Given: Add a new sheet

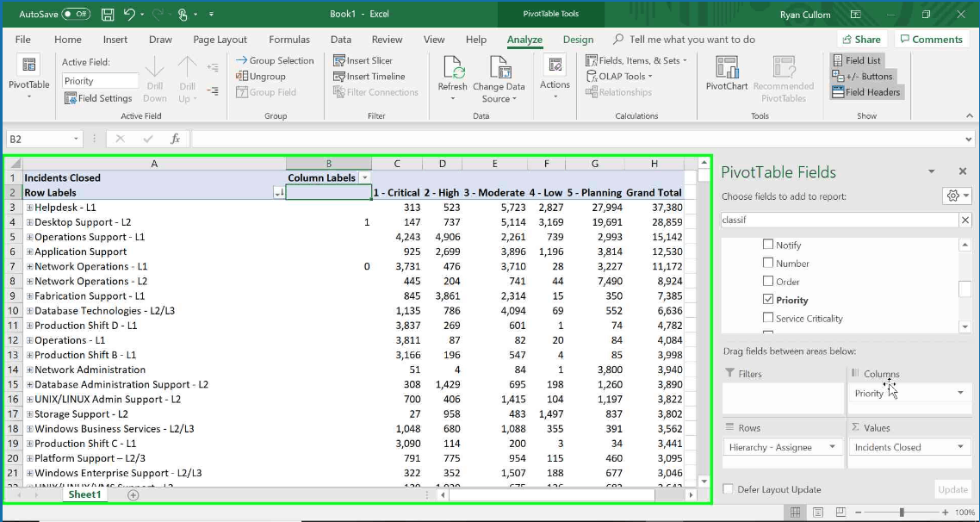Looking at the screenshot, I should (x=133, y=495).
